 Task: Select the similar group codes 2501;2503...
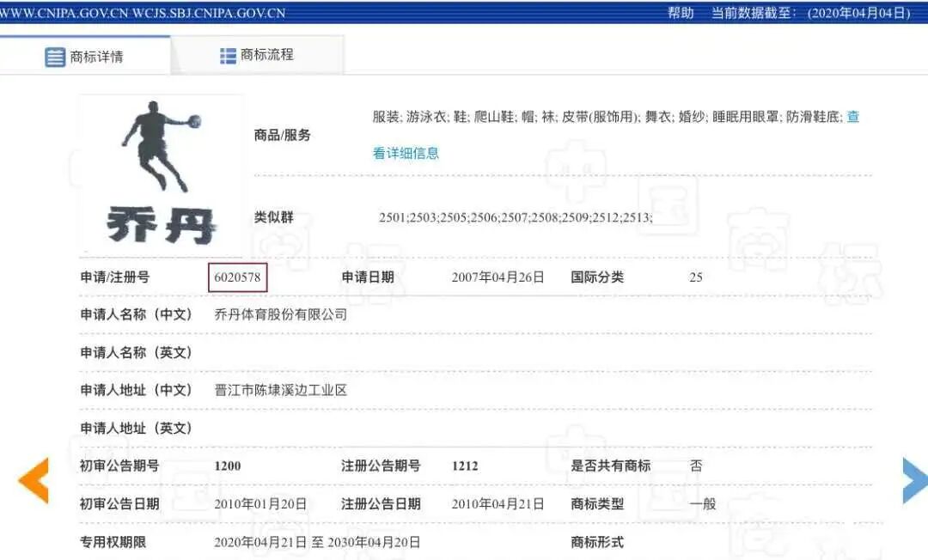516,217
